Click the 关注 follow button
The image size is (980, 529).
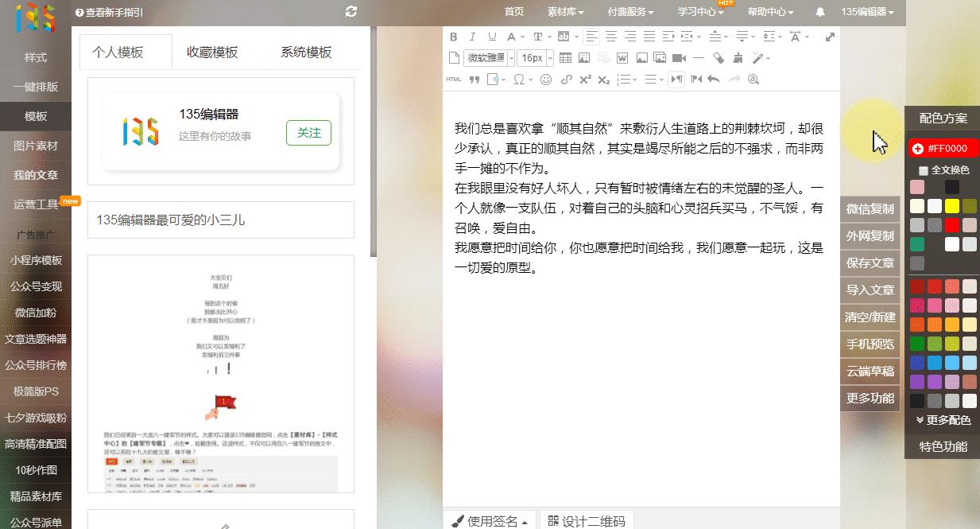308,133
